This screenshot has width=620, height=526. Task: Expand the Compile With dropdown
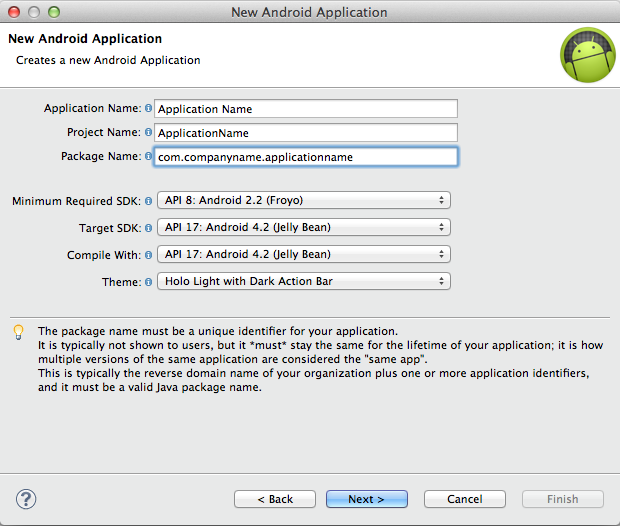(x=304, y=254)
